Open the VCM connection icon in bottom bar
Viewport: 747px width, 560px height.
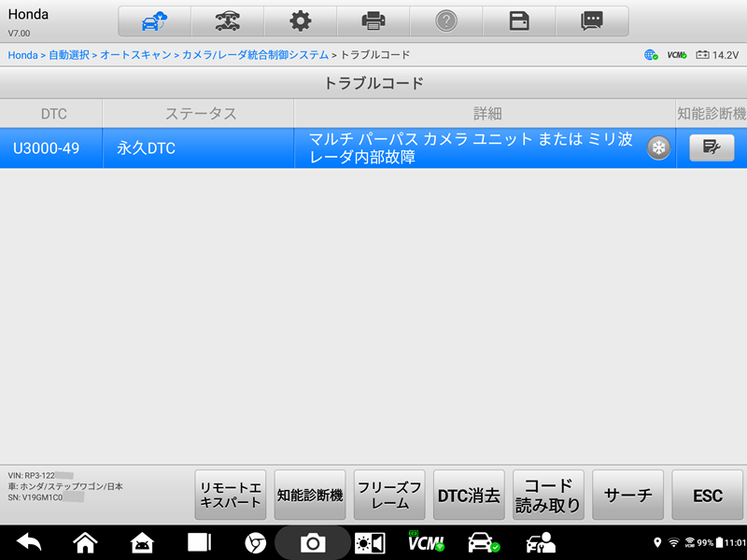click(x=426, y=542)
